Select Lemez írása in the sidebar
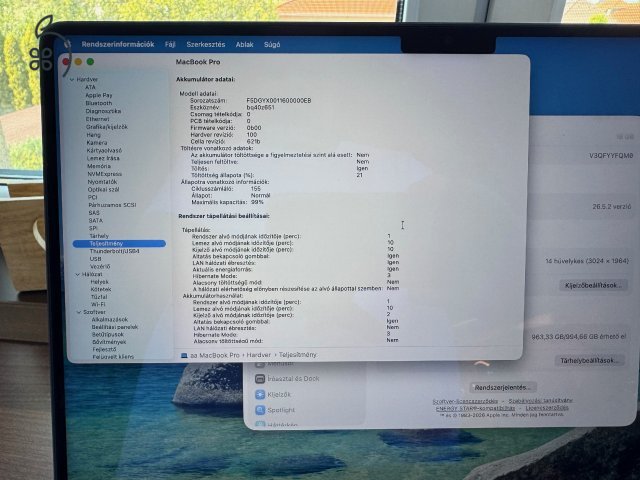 click(103, 158)
